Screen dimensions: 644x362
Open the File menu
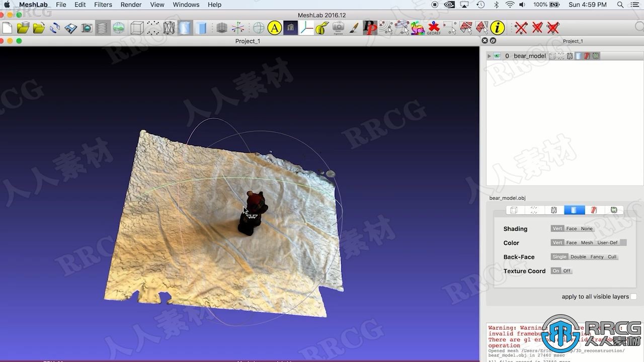point(61,5)
